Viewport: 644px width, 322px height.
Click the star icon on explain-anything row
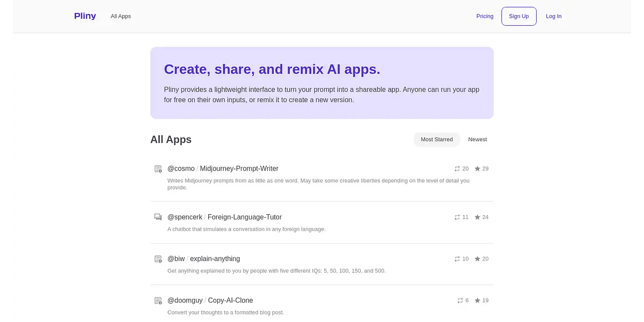pyautogui.click(x=478, y=259)
